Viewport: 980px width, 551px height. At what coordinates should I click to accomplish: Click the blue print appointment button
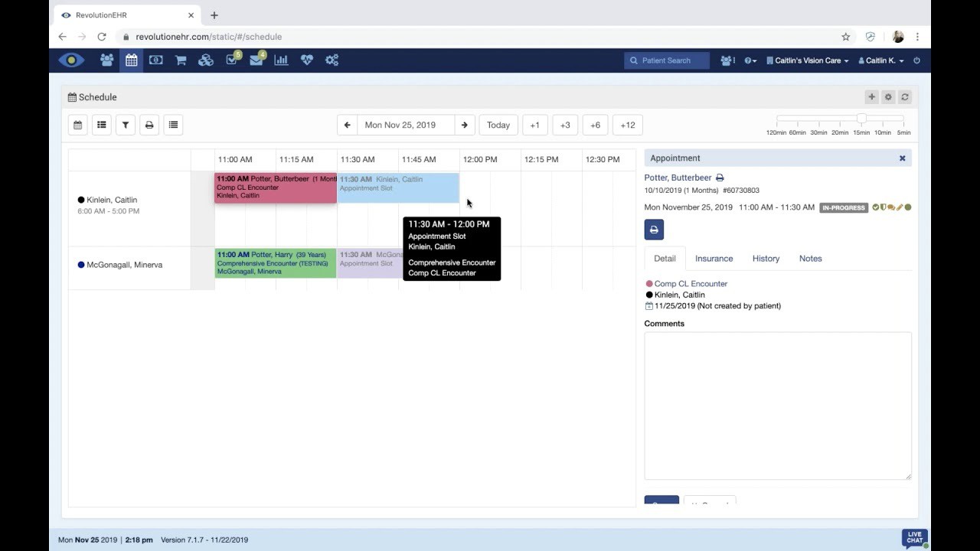point(654,230)
